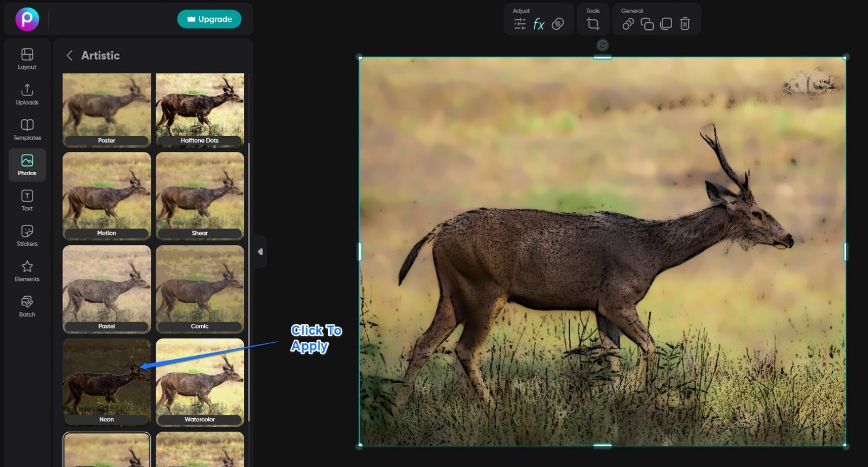868x467 pixels.
Task: Open the Templates panel
Action: [x=27, y=130]
